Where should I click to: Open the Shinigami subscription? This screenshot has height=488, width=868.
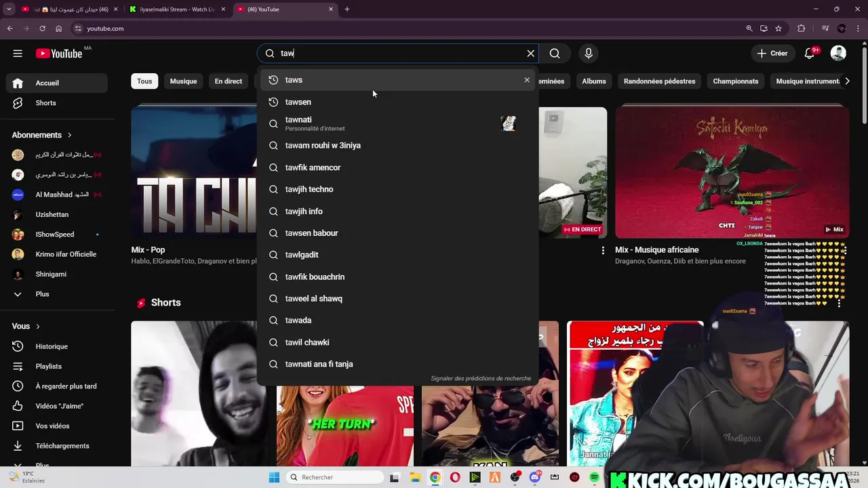tap(57, 274)
